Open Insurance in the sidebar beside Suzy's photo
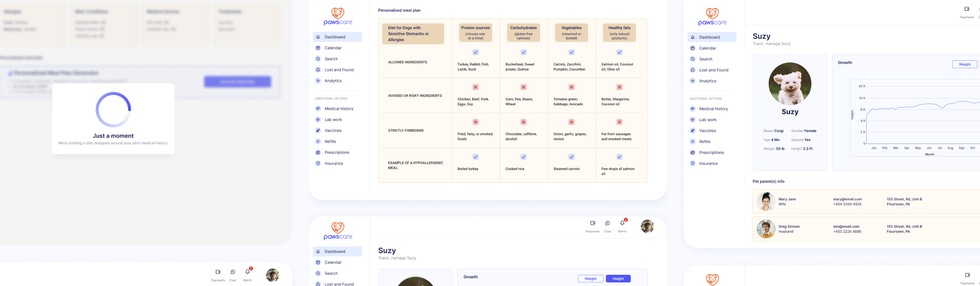 [708, 163]
